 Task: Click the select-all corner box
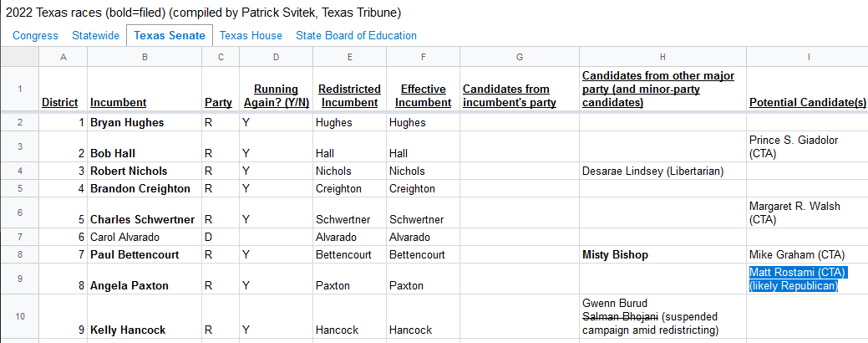click(19, 57)
